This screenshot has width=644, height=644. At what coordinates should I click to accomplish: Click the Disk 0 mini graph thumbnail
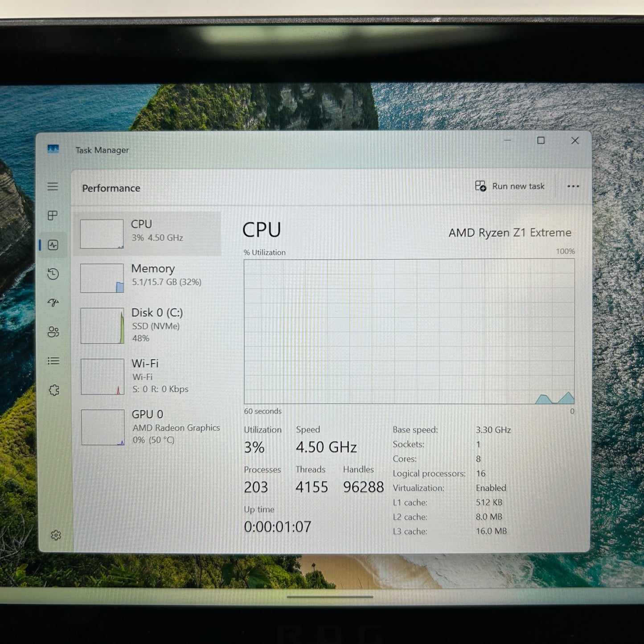[x=102, y=326]
